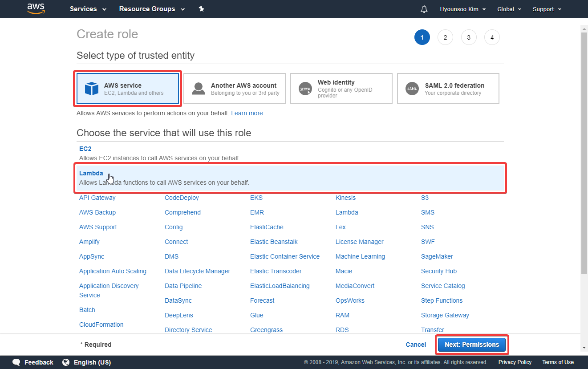Go to step 3 indicator
This screenshot has width=588, height=369.
[469, 37]
